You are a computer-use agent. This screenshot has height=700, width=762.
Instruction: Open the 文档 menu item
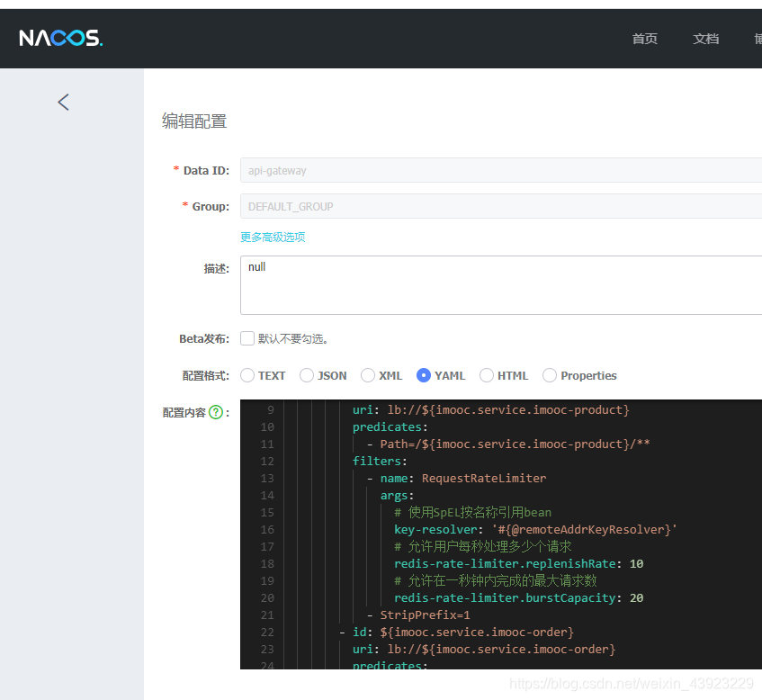click(x=705, y=39)
